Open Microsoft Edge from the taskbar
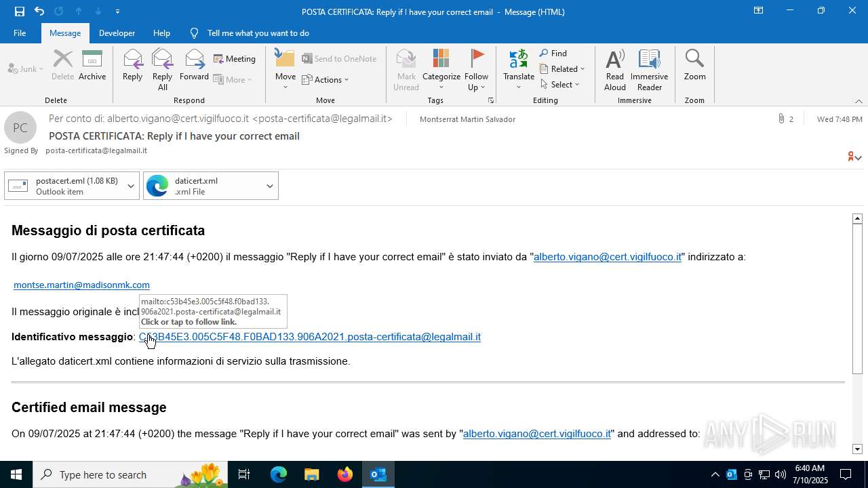Screen dimensions: 868x488 tap(279, 474)
